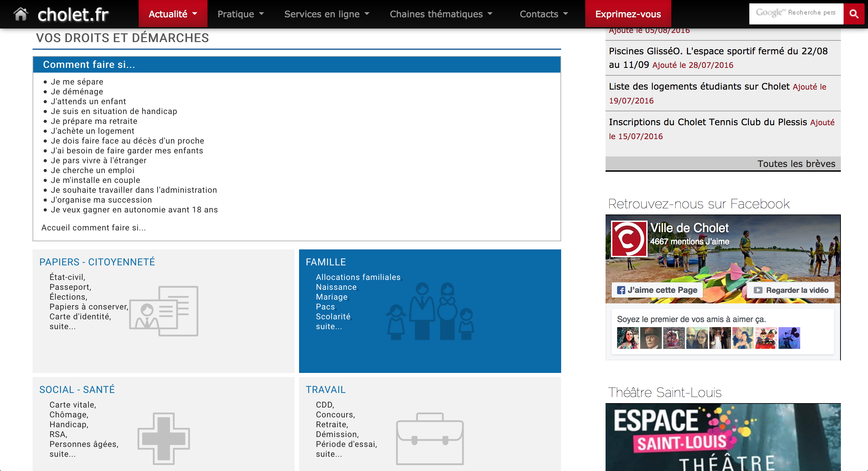Click the Mickey Mouse friend avatar
868x471 pixels.
[789, 338]
